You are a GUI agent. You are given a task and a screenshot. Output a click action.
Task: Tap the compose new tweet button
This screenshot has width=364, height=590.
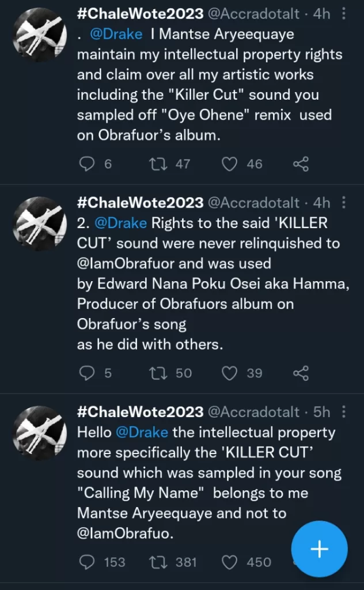pos(319,549)
